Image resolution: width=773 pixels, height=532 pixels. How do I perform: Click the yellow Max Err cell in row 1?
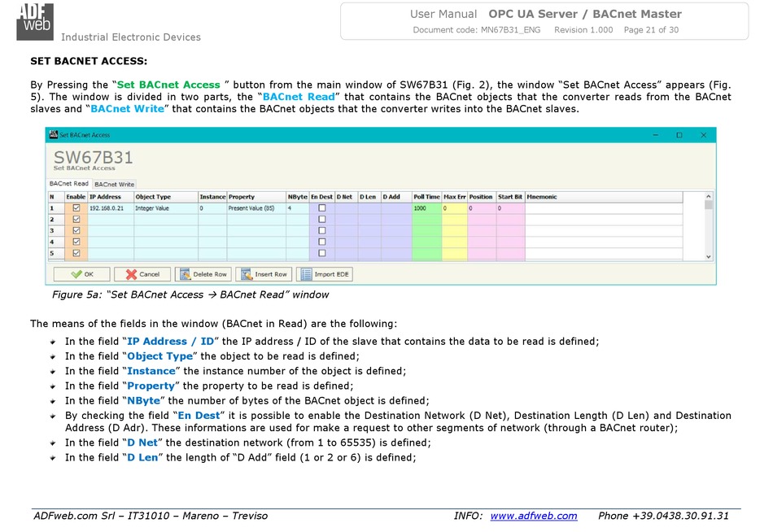(x=455, y=208)
